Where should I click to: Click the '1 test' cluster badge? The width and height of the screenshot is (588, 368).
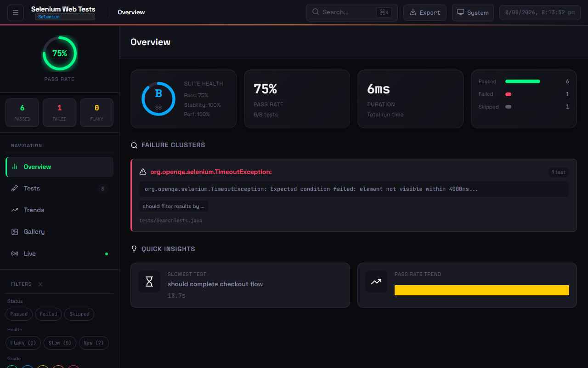click(559, 172)
